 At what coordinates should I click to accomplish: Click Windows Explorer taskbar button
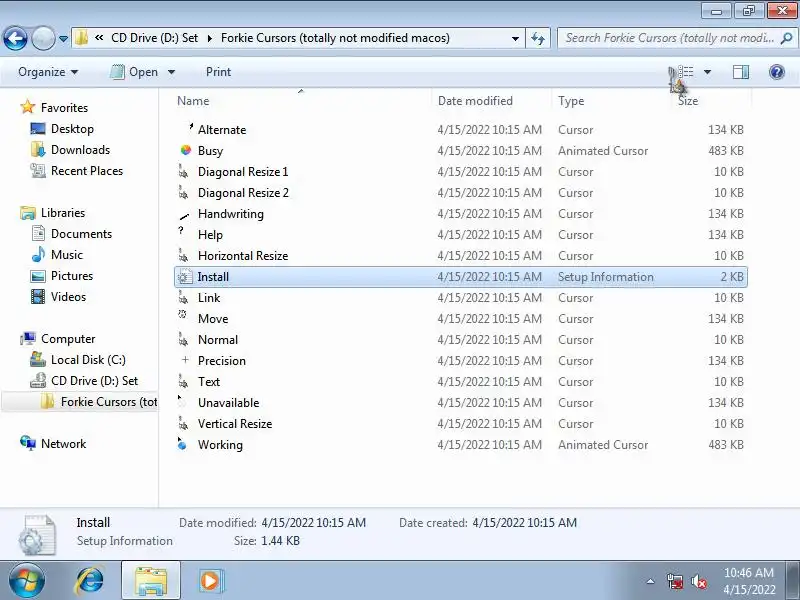click(x=151, y=581)
